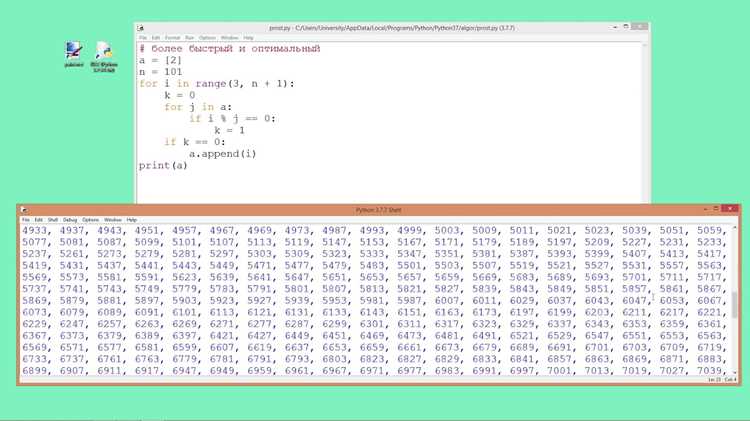Open the Run menu in the editor
750x421 pixels.
pyautogui.click(x=189, y=38)
